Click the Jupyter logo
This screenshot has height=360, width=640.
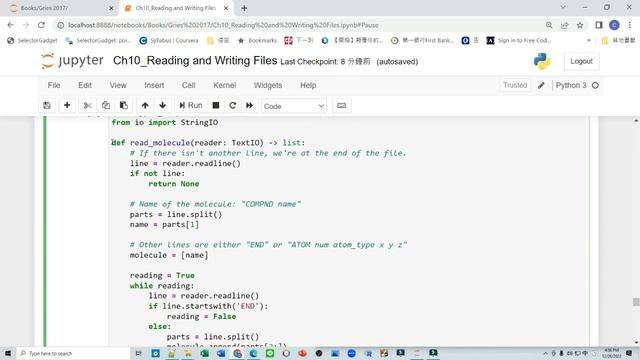72,61
